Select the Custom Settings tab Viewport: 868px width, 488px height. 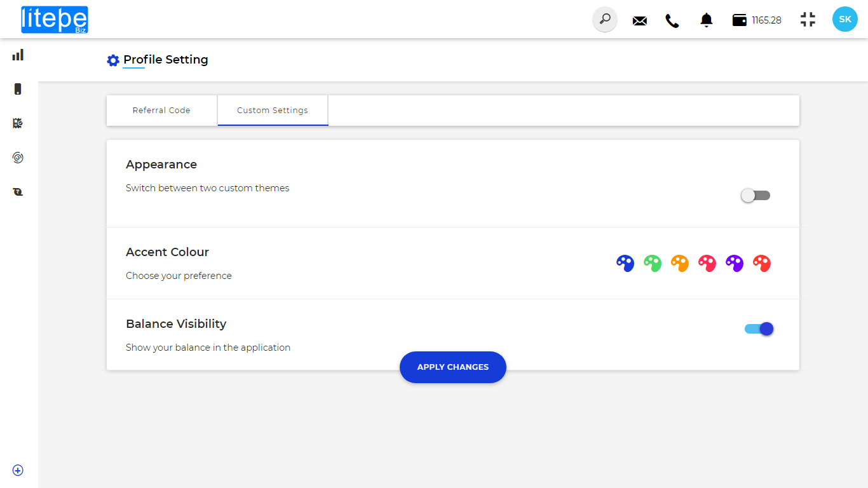(x=273, y=111)
